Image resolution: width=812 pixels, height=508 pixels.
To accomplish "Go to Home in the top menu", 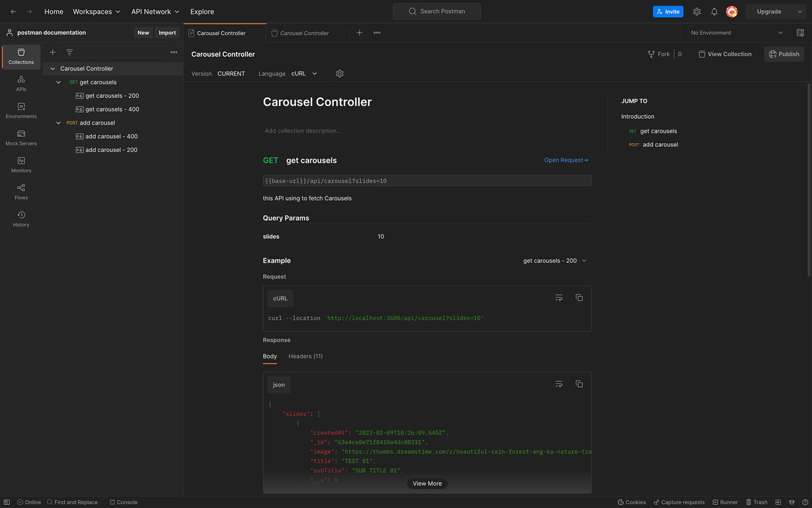I will pyautogui.click(x=54, y=11).
